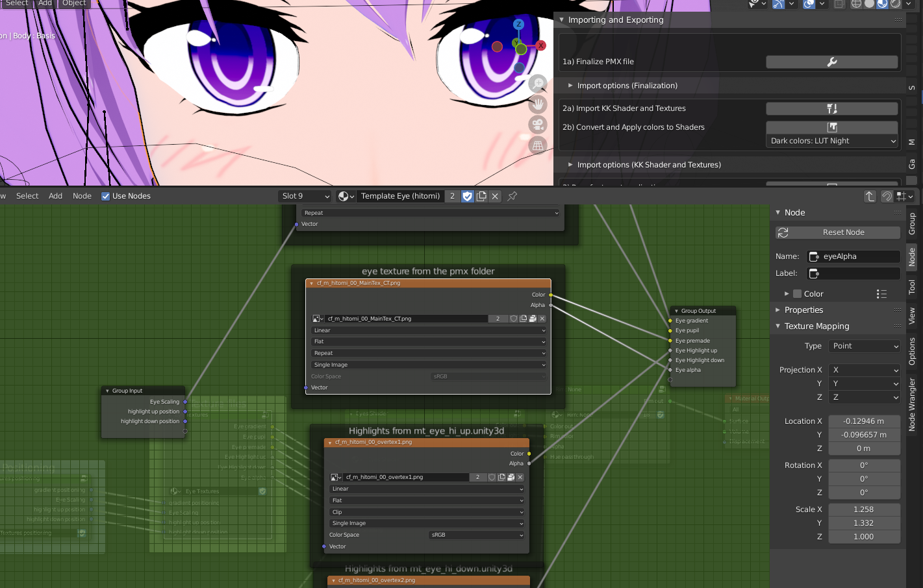Screen dimensions: 923x588
Task: Switch orthographic/perspective grid gizmo
Action: 538,145
